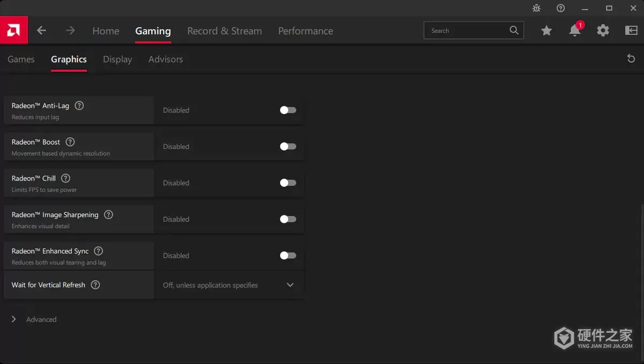Open the Display sub-tab

click(118, 59)
